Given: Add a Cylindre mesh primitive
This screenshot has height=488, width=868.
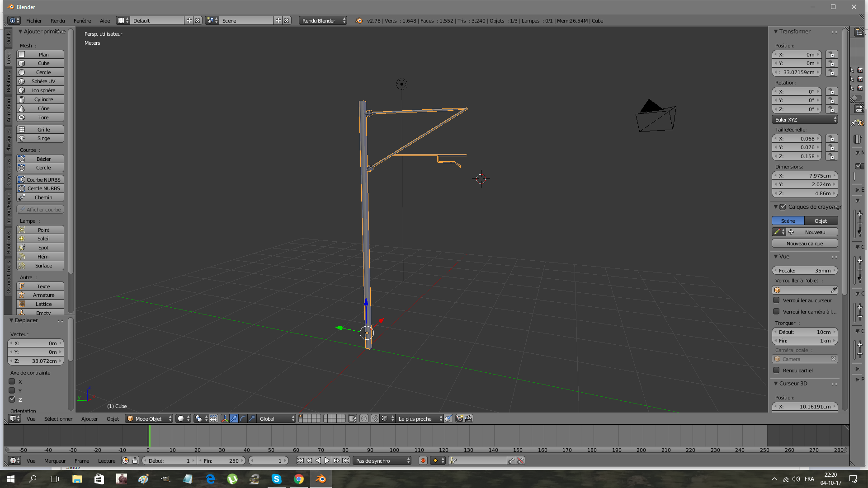Looking at the screenshot, I should [x=40, y=99].
